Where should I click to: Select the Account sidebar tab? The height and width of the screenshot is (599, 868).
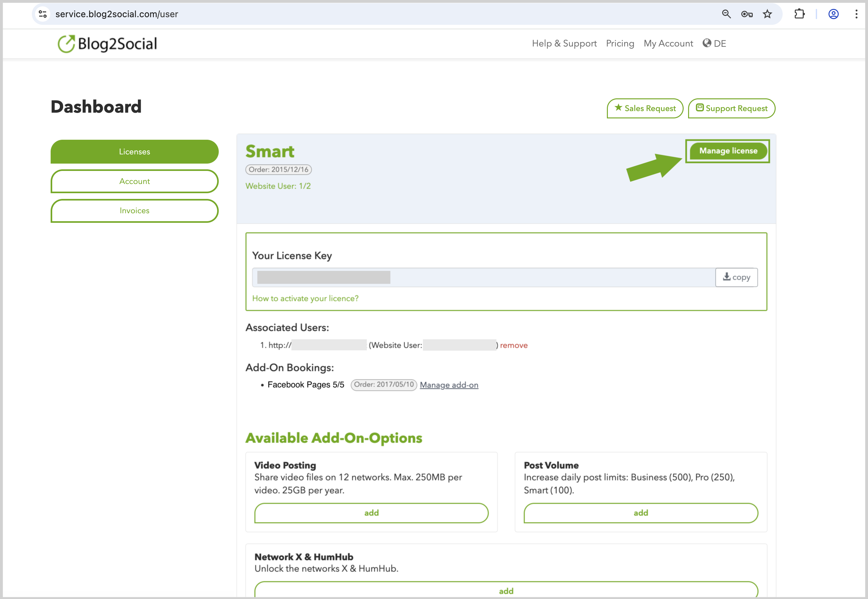tap(134, 181)
